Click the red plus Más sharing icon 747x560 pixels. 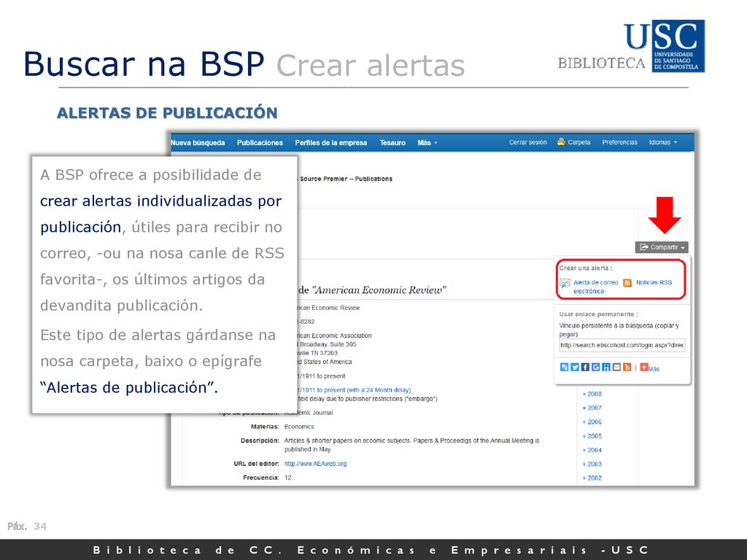click(644, 367)
